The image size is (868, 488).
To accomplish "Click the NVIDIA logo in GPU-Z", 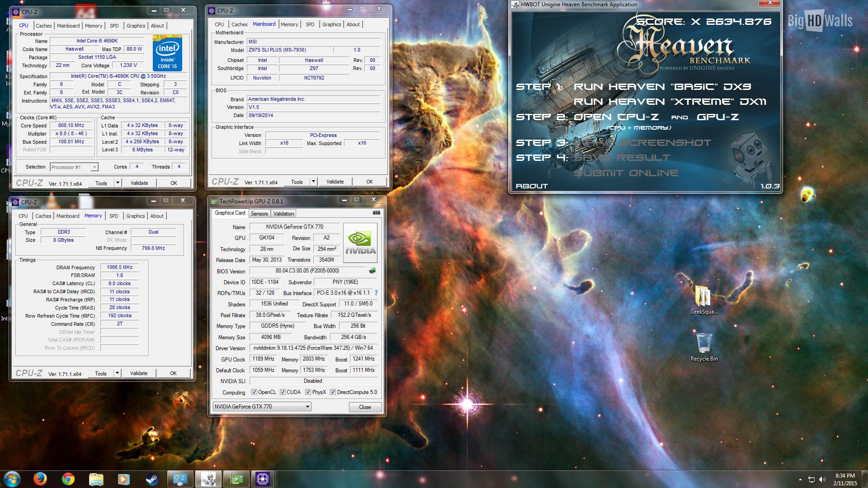I will (x=360, y=243).
